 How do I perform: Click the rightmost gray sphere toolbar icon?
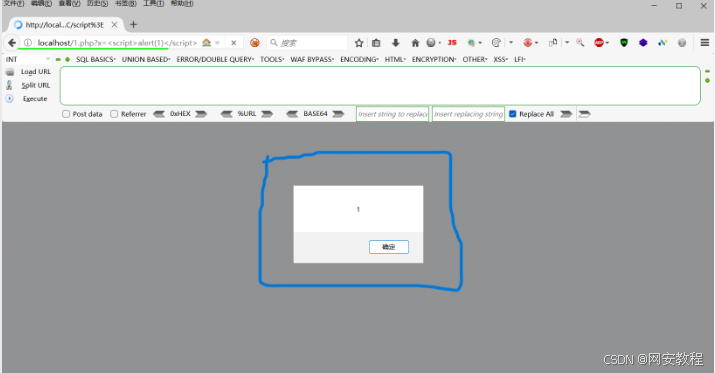coord(682,43)
